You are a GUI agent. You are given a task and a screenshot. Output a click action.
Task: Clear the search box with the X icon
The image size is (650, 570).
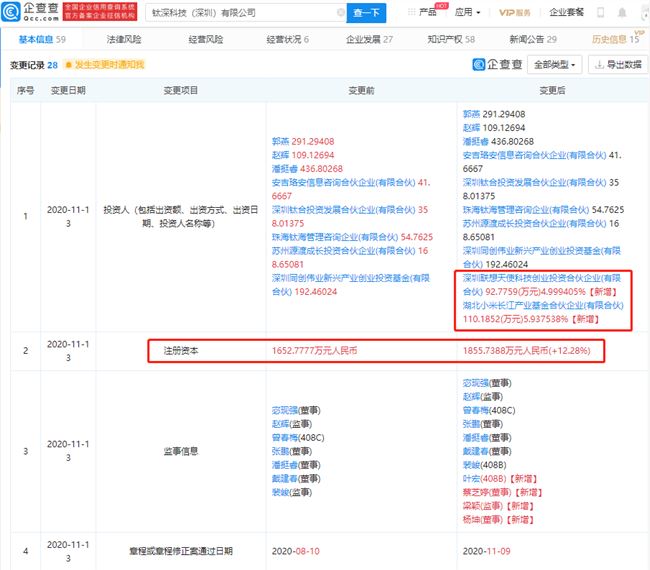[x=341, y=12]
